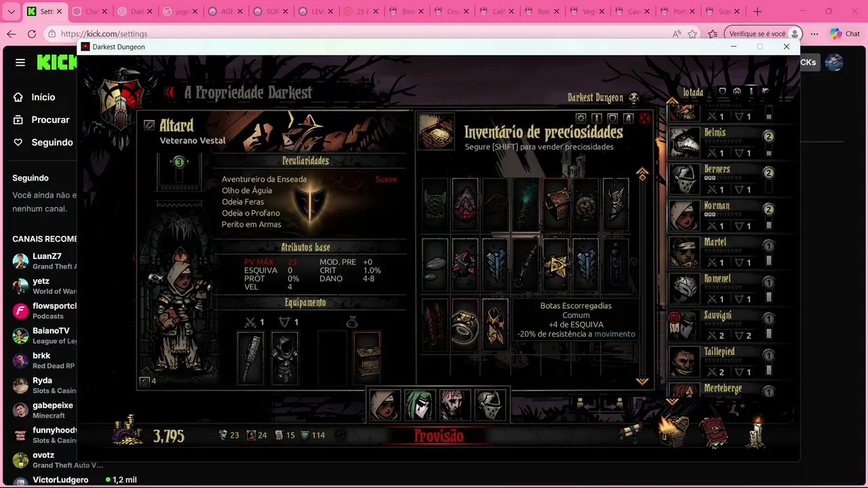The image size is (868, 488).
Task: Click the empty trinket slot in Altard's equipment
Action: [332, 358]
